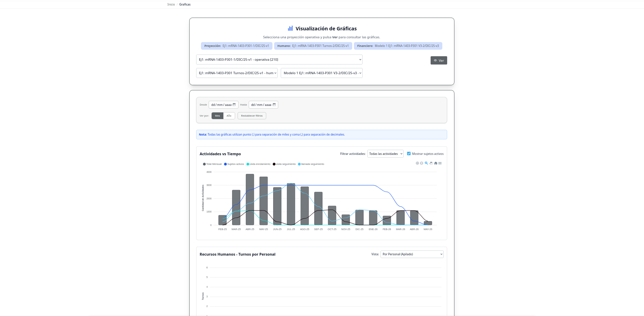Select Graficas in the breadcrumb trail
644x316 pixels.
(x=185, y=4)
